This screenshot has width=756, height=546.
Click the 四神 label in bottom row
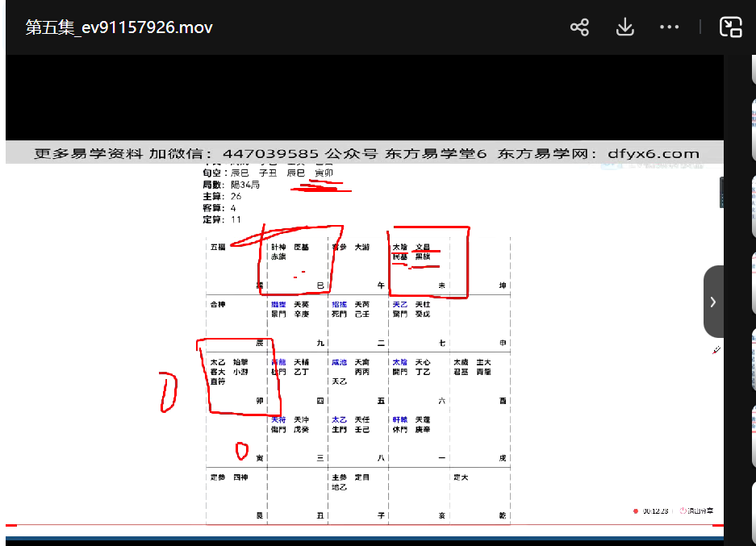pyautogui.click(x=240, y=477)
